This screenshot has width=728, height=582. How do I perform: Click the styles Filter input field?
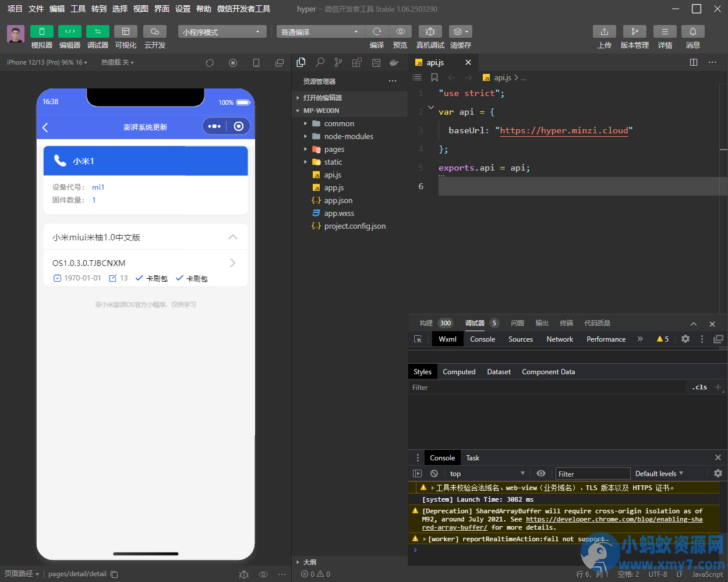point(547,388)
